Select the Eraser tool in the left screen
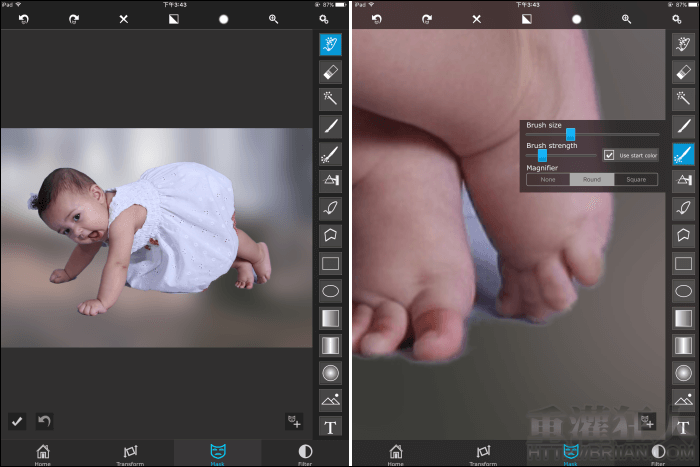700x467 pixels. point(330,71)
